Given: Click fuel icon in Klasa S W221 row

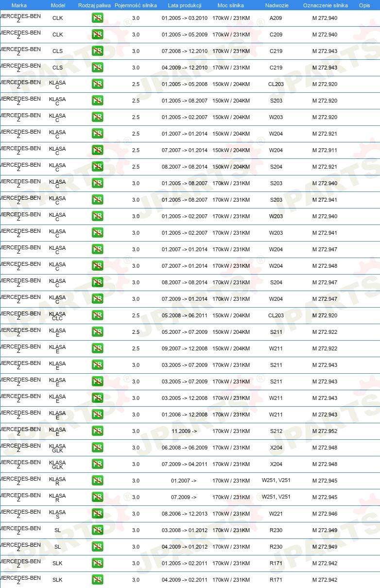Looking at the screenshot, I should coord(97,514).
